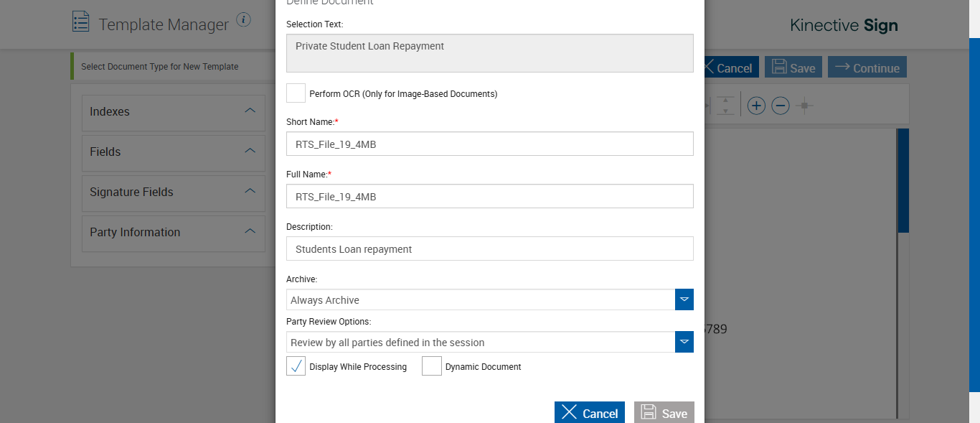This screenshot has height=423, width=980.
Task: Click the Kinective Sign logo
Action: point(844,25)
